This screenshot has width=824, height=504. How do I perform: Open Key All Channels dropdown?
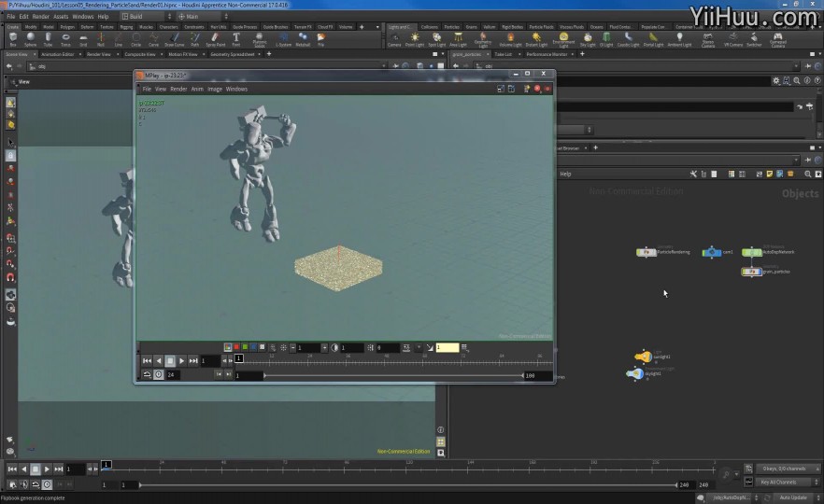point(788,482)
